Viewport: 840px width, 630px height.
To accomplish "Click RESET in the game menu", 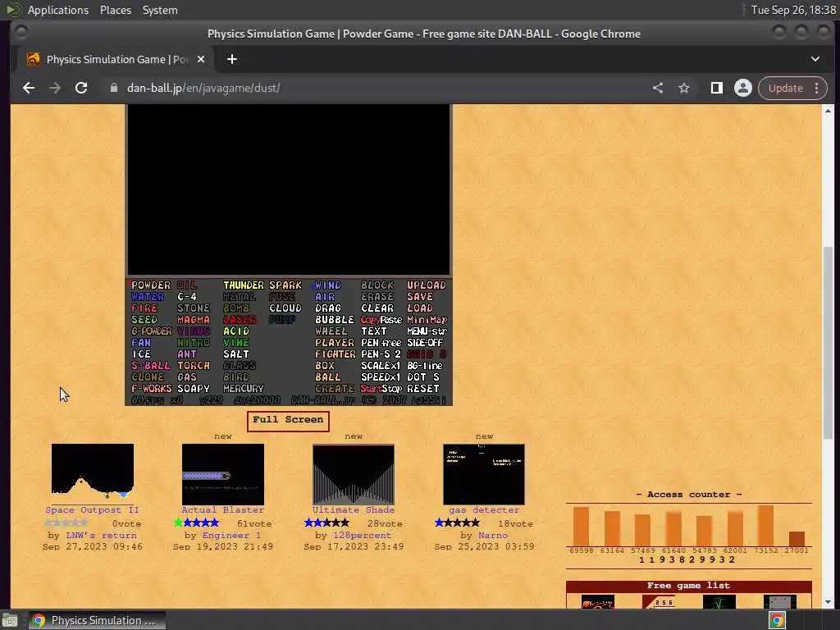I will pos(422,388).
